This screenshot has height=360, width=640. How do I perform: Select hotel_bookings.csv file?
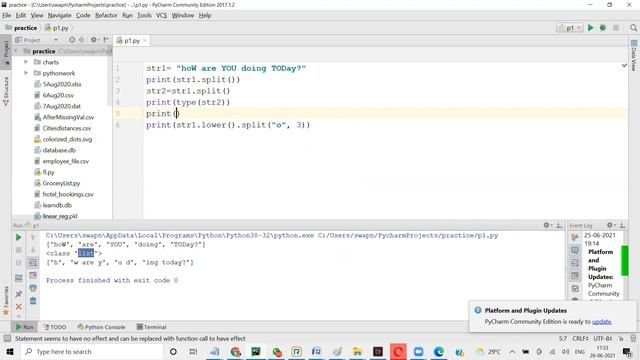pyautogui.click(x=68, y=194)
